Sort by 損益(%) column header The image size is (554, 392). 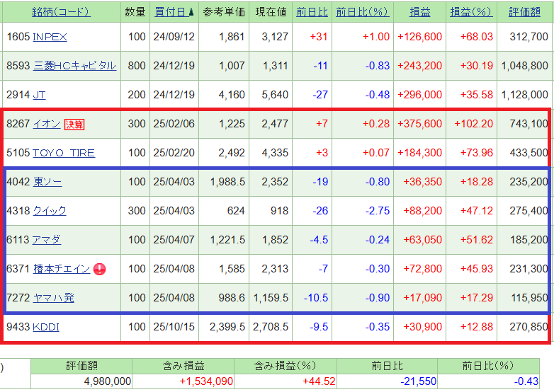pos(472,12)
